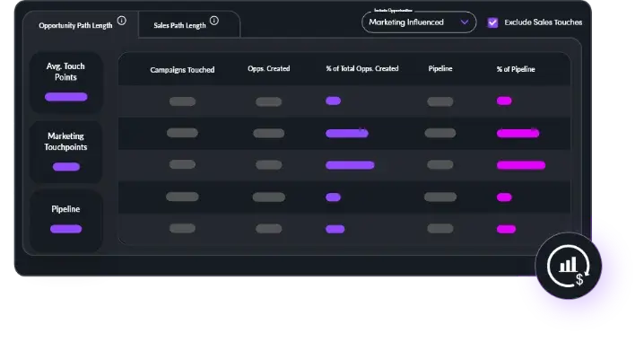
Task: Click the Campaigns Touched column header
Action: (182, 70)
